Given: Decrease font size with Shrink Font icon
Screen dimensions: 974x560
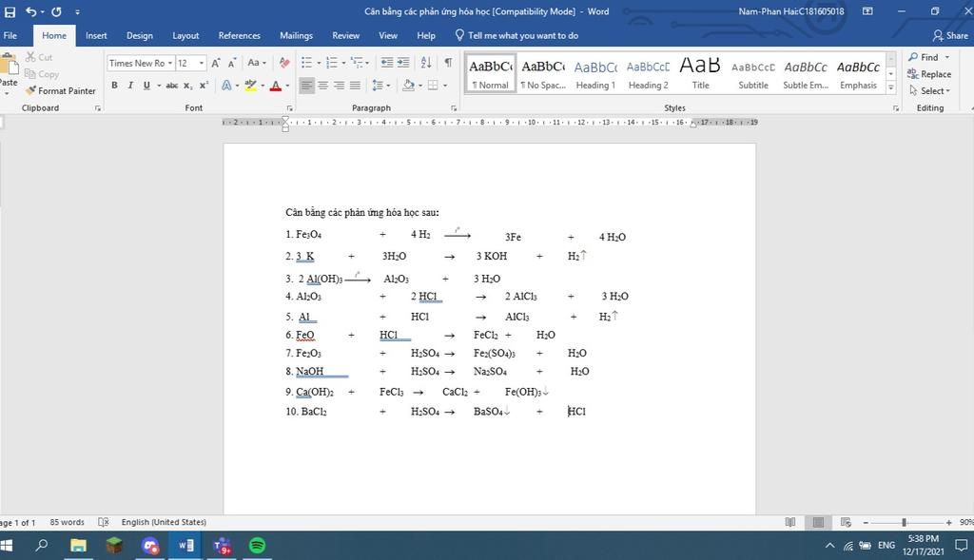Looking at the screenshot, I should coord(232,63).
